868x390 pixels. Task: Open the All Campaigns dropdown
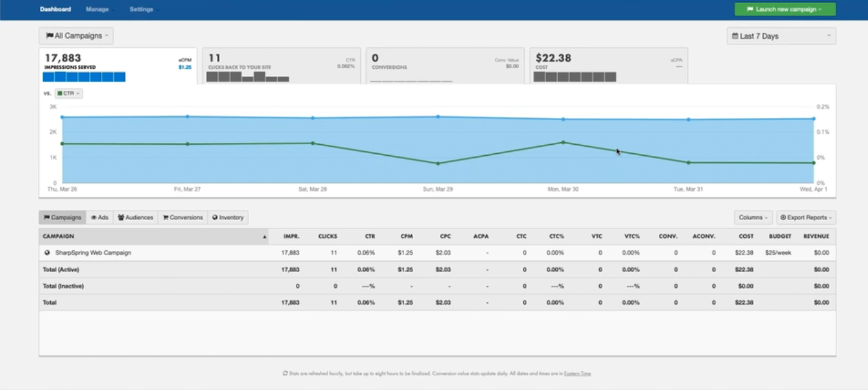click(76, 36)
